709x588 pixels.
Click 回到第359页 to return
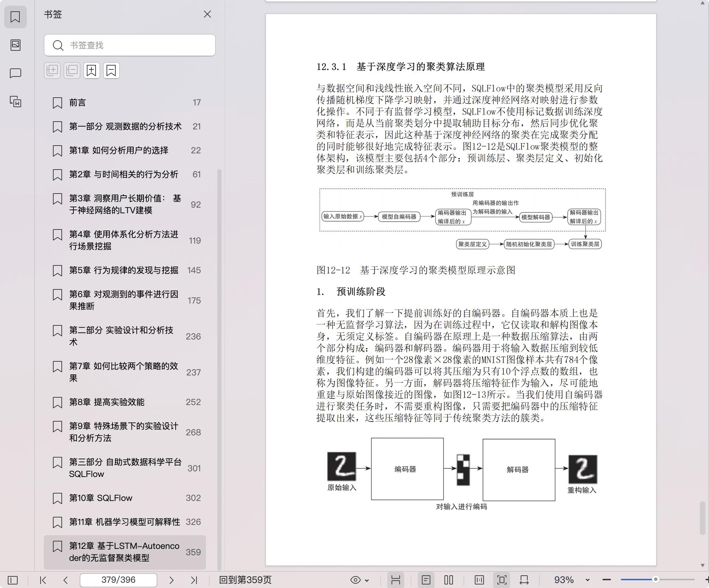[246, 580]
